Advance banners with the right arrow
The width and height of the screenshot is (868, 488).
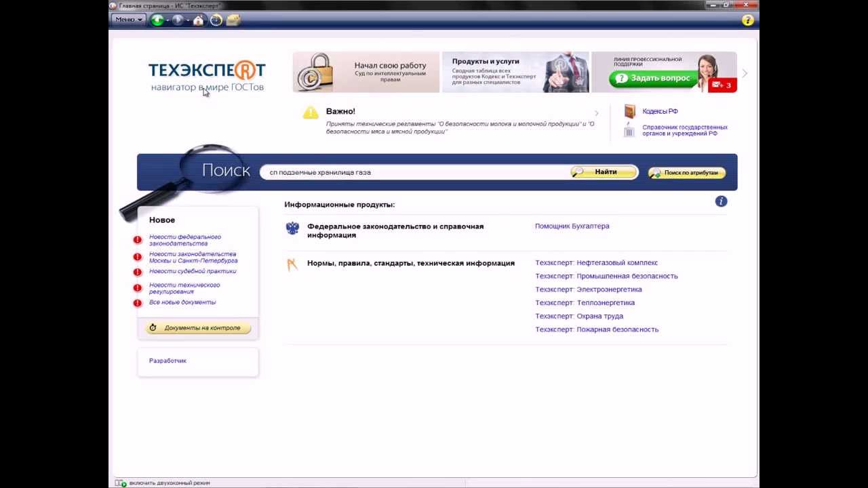pyautogui.click(x=745, y=73)
